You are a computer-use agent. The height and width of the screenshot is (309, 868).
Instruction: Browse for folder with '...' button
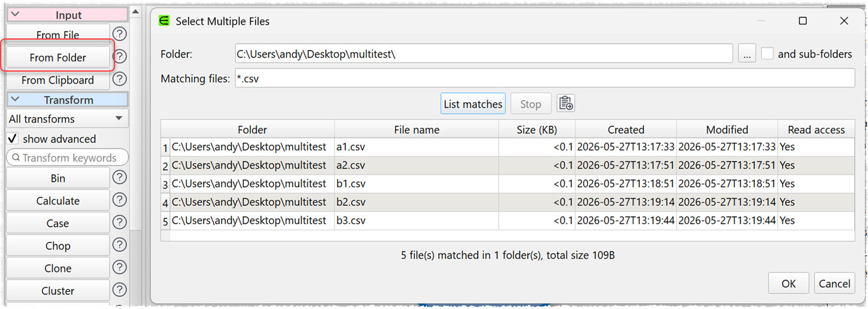click(747, 54)
